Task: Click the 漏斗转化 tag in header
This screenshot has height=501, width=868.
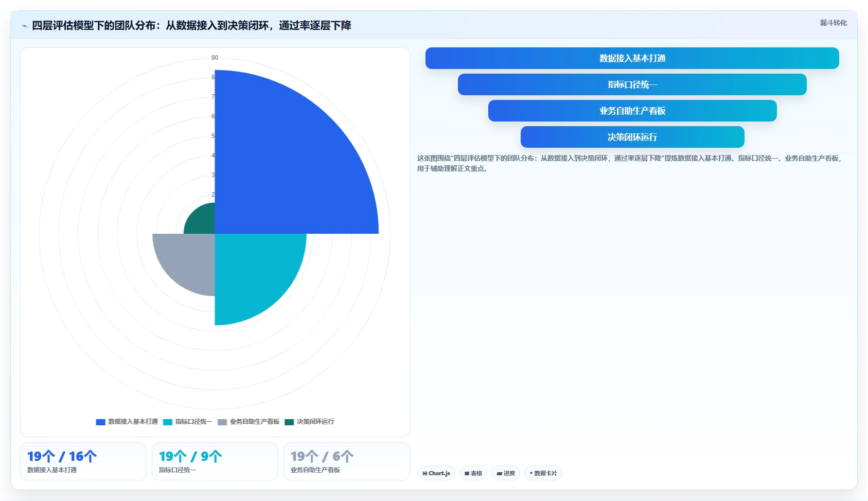Action: click(833, 23)
